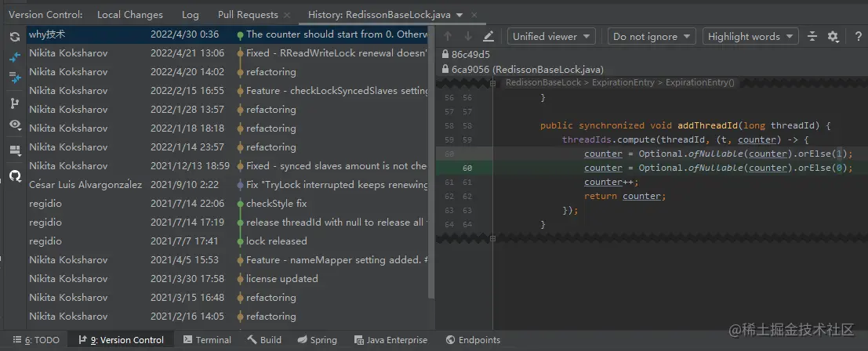Screen dimensions: 868x351
Task: Switch to the Local Changes tab
Action: 130,15
